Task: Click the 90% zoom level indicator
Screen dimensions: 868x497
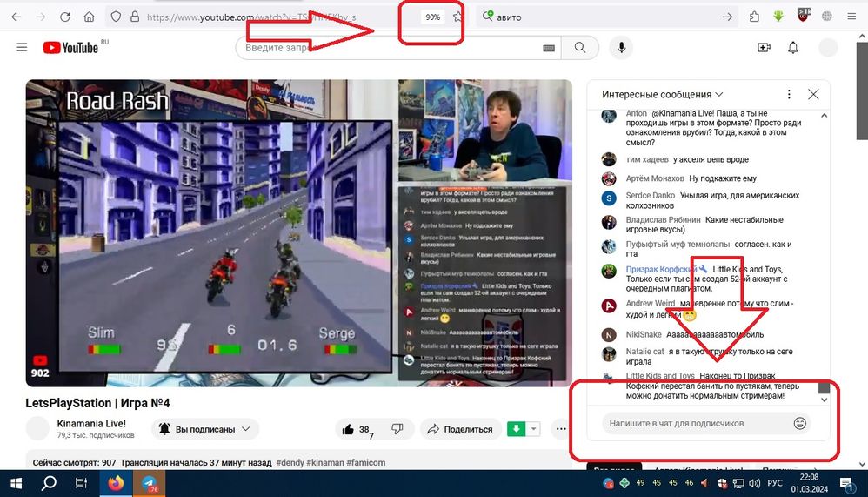Action: [x=432, y=17]
